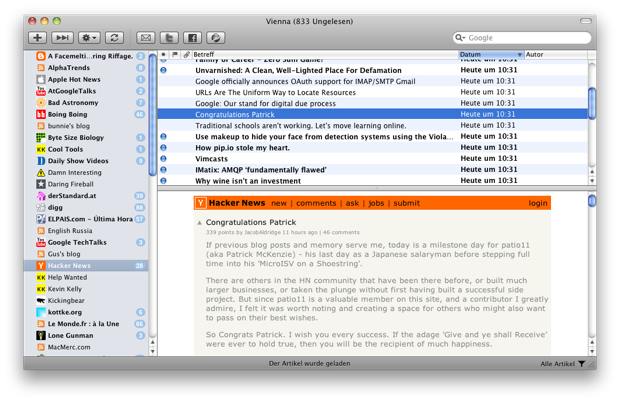The width and height of the screenshot is (620, 402).
Task: Toggle unread dot on IMatix AMQP article
Action: pos(163,170)
